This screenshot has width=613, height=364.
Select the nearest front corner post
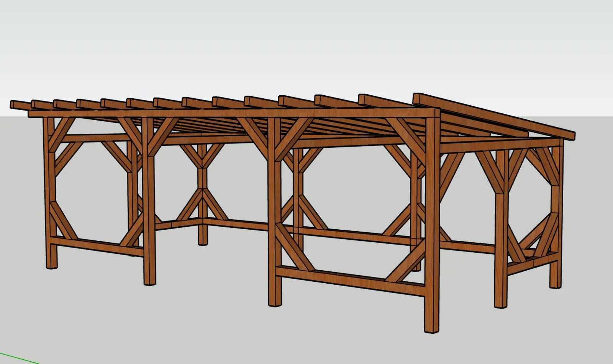[432, 226]
